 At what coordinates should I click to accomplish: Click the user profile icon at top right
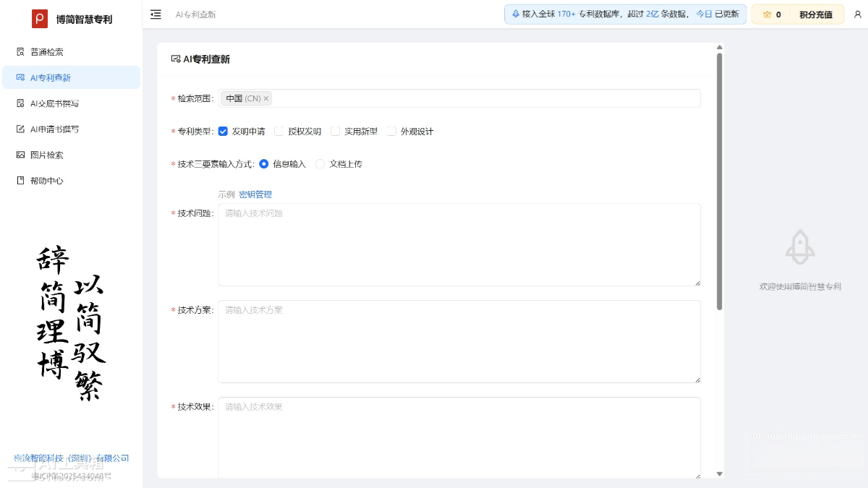[x=858, y=14]
